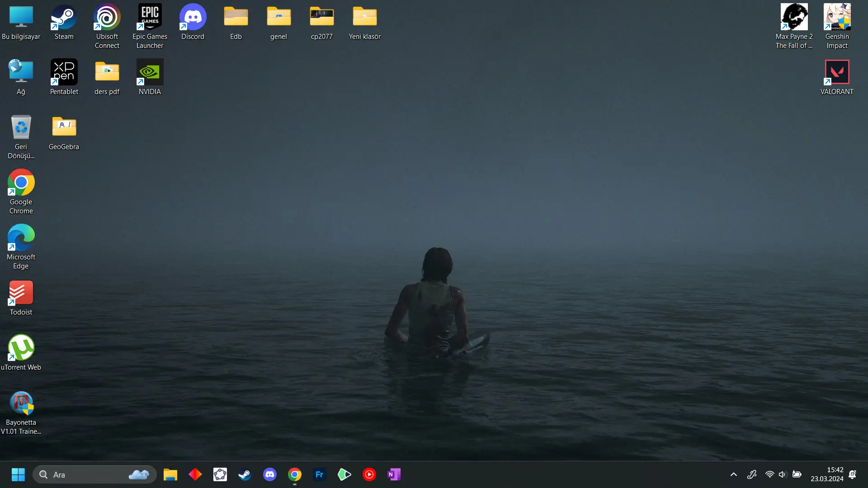Select the GeoGebra folder on the desktop
868x488 pixels.
[x=64, y=132]
